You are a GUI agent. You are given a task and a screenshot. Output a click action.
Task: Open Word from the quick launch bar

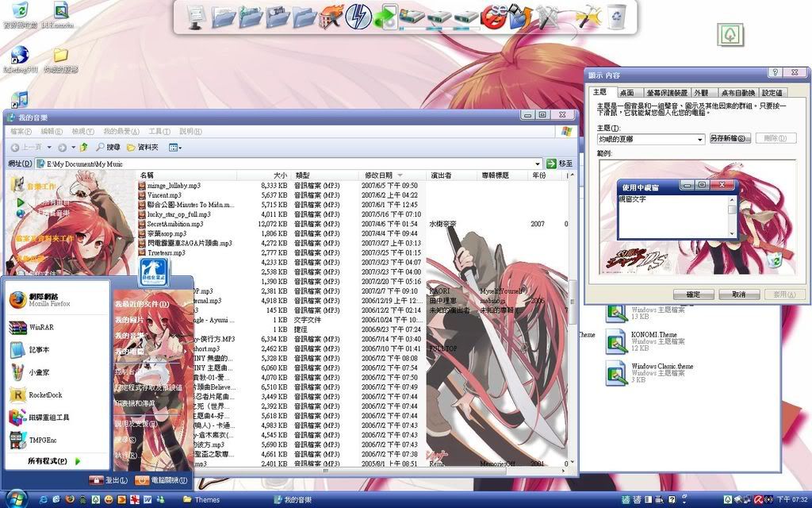tap(147, 500)
